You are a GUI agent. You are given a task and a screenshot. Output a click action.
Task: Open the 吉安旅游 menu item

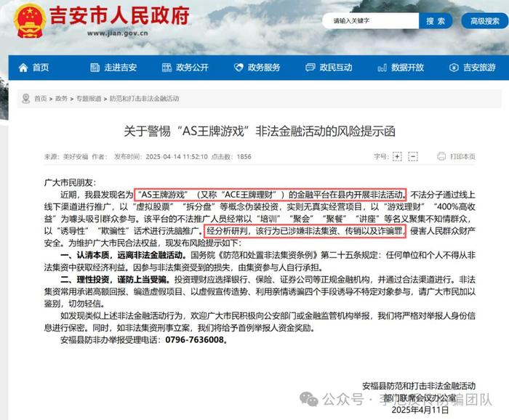pos(473,68)
